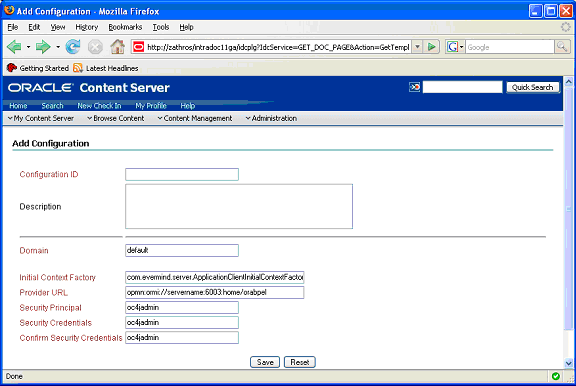Open the search engine selector dropdown

[x=461, y=47]
